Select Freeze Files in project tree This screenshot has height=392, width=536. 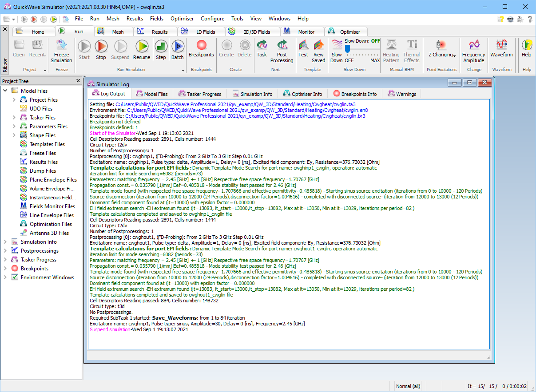coord(43,153)
